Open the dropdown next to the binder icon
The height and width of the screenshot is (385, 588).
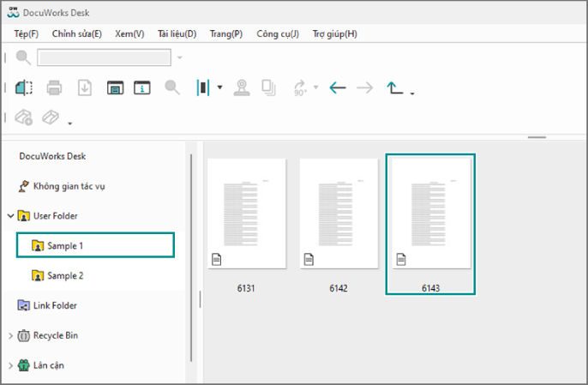pos(219,87)
